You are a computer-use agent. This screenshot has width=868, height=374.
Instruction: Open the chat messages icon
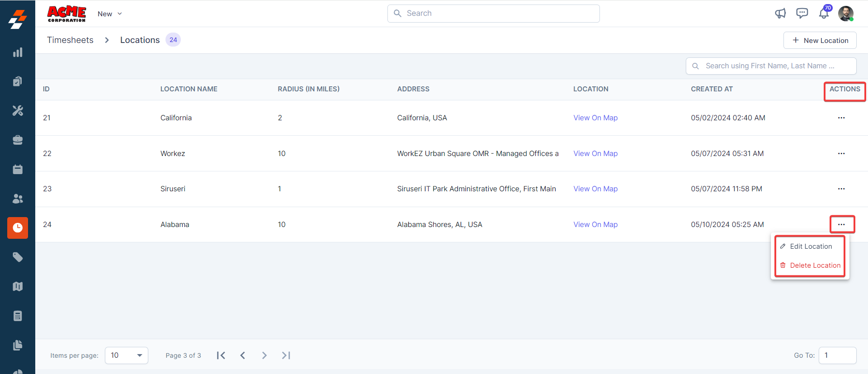[x=802, y=14]
